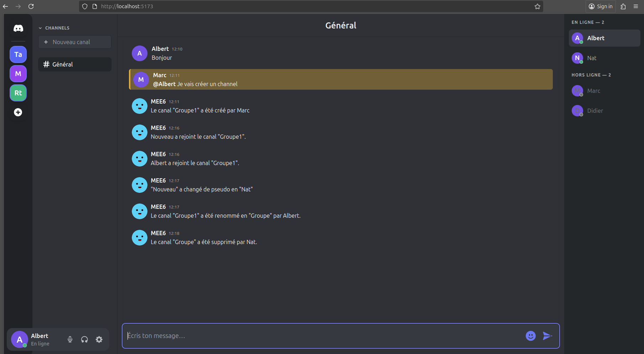Create a new channel with Nouveau canal
This screenshot has height=354, width=644.
[x=75, y=42]
